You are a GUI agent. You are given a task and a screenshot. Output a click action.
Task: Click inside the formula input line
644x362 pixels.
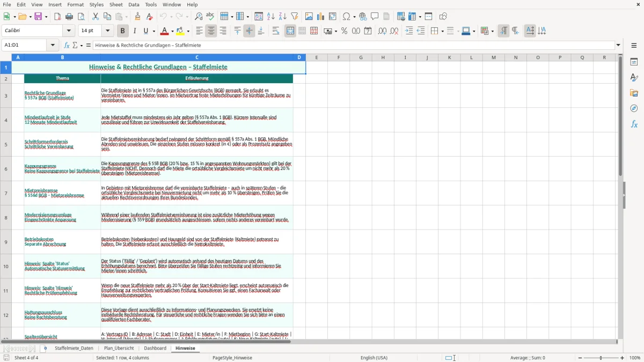[354, 45]
